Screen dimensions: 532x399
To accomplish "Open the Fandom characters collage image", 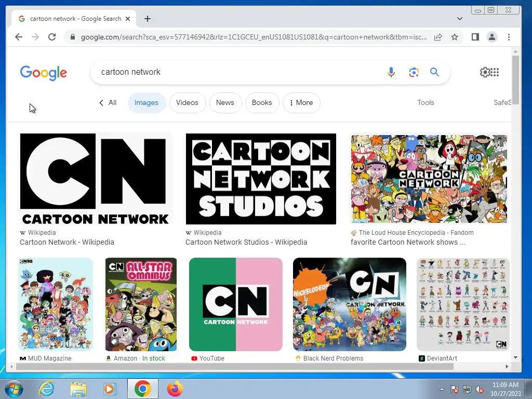I will tap(429, 179).
